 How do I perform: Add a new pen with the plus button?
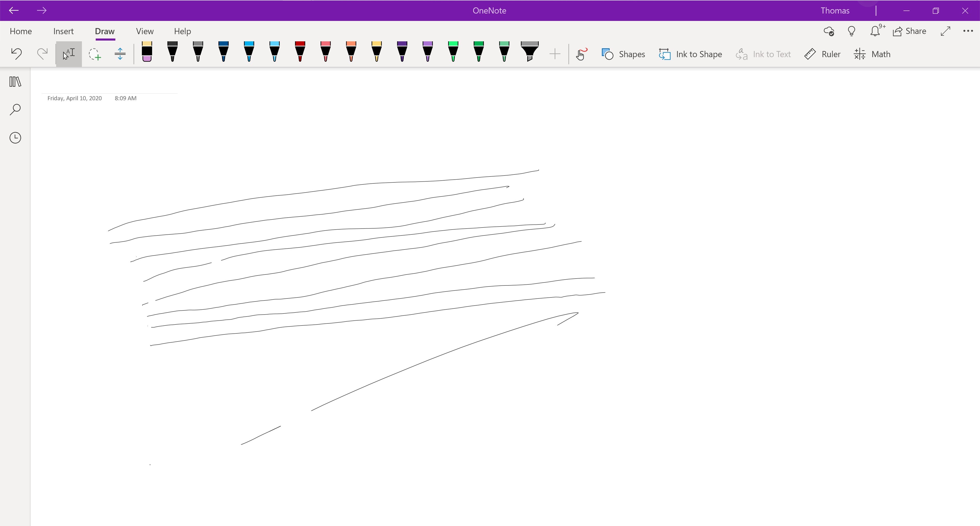[555, 54]
